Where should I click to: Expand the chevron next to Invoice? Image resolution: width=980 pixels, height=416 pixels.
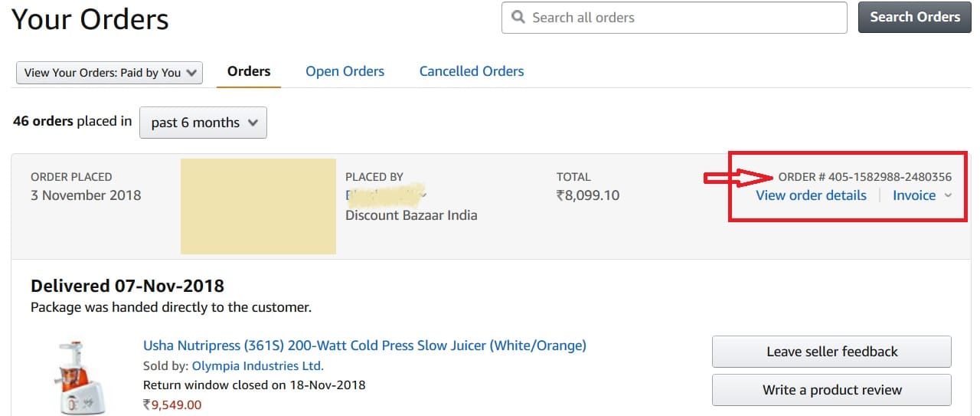click(x=948, y=195)
